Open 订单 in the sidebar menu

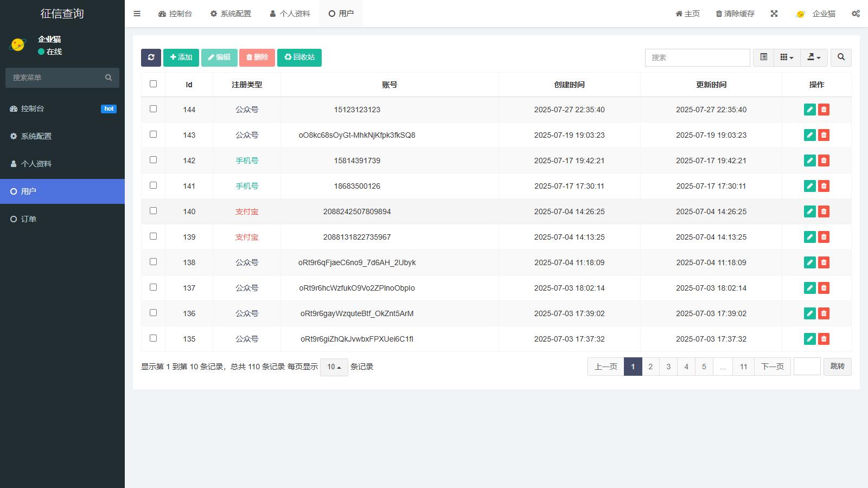pyautogui.click(x=29, y=219)
